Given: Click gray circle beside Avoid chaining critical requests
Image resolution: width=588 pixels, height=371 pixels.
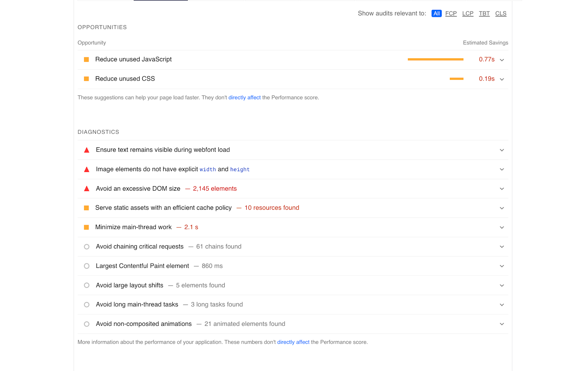Looking at the screenshot, I should 87,247.
